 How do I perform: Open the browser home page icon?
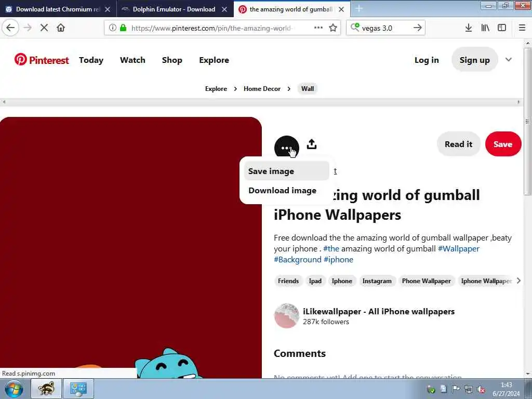61,28
